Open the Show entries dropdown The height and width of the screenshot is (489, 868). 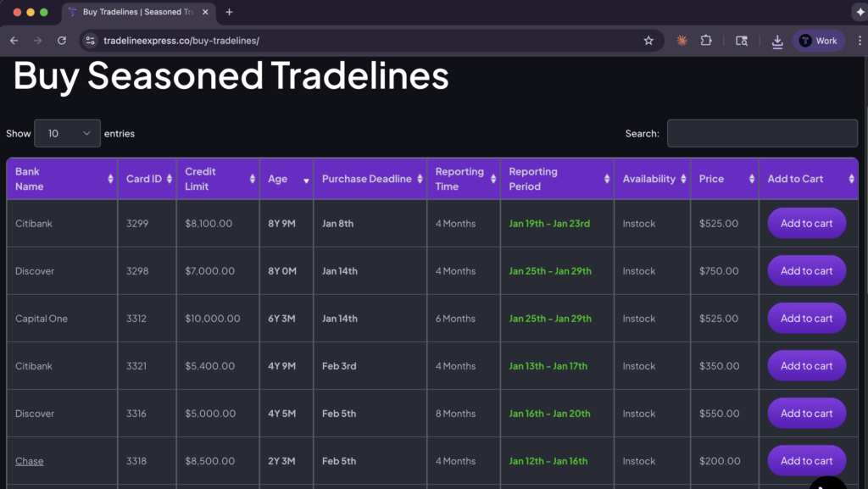click(67, 133)
